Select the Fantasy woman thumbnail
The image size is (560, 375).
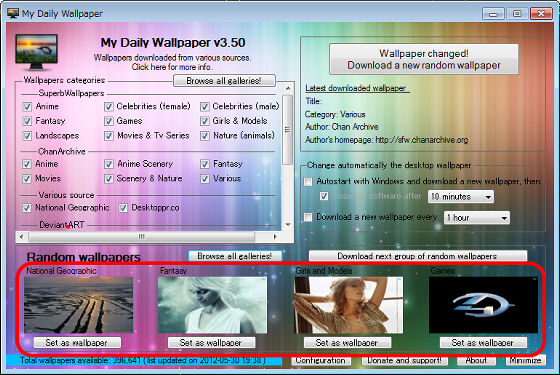[212, 305]
